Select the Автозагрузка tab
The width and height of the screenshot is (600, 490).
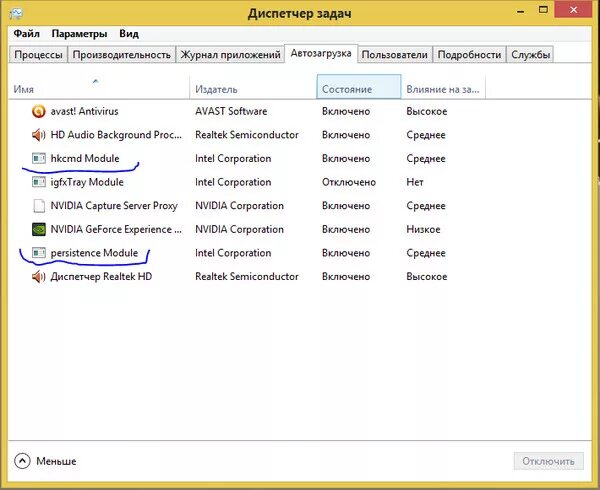(x=321, y=53)
